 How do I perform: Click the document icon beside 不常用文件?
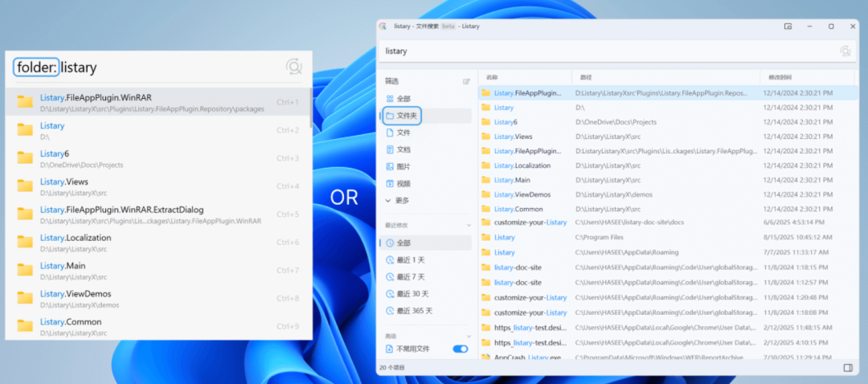pos(389,349)
